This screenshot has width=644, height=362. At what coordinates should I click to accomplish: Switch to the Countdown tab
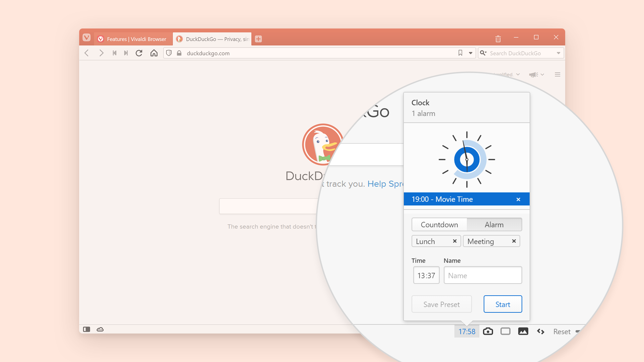(x=439, y=225)
